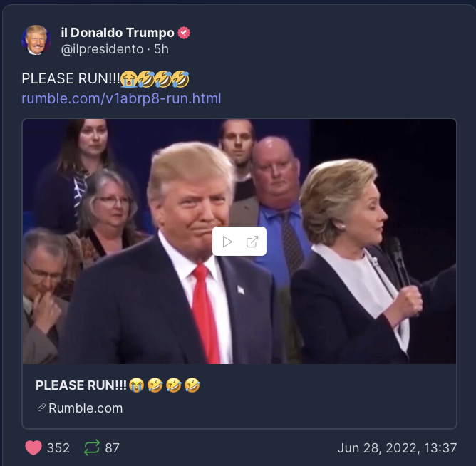Click the chain link icon beside Rumble.com
The height and width of the screenshot is (466, 476).
[41, 408]
